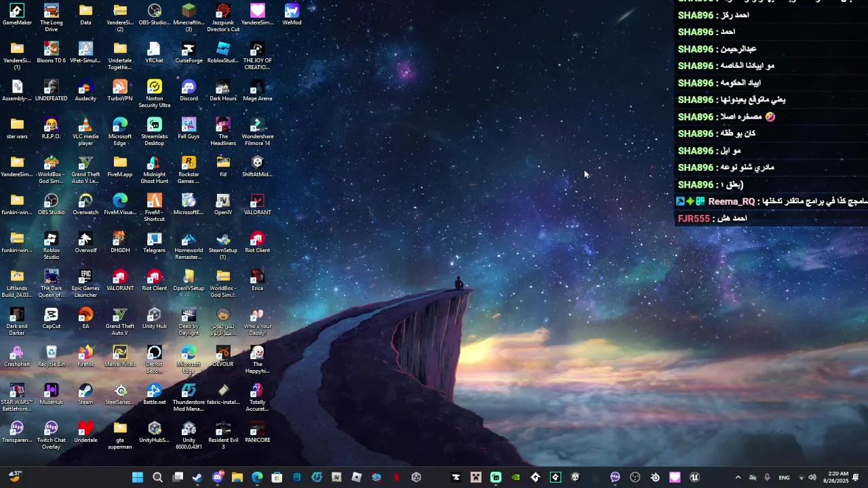Open Battle.net desktop shortcut
Image resolution: width=868 pixels, height=488 pixels.
pyautogui.click(x=155, y=394)
